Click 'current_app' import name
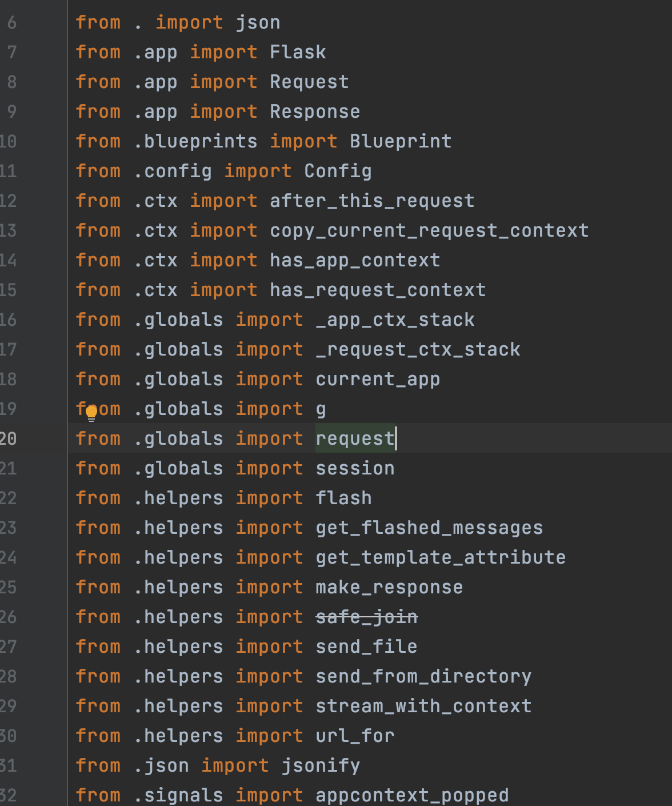The image size is (672, 806). pos(378,379)
